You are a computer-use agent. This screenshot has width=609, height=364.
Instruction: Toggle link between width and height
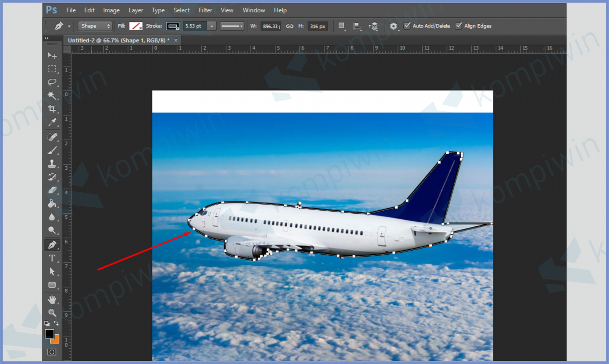(x=290, y=26)
